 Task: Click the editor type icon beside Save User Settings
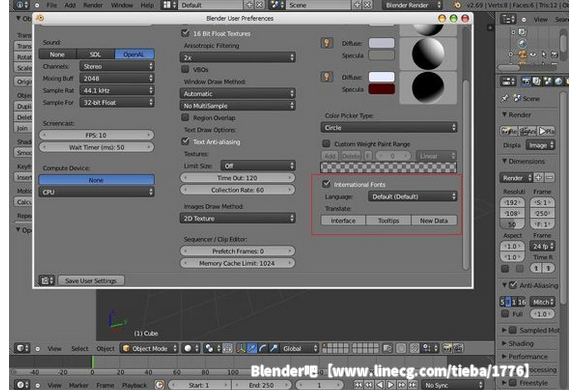coord(46,280)
